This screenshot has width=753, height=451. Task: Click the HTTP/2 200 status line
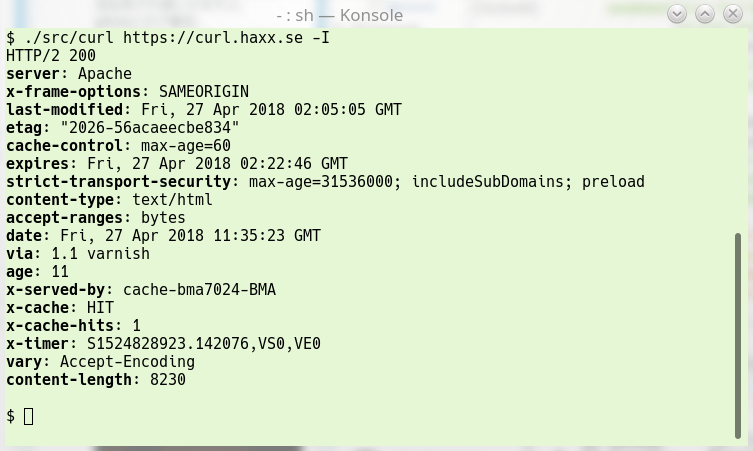[51, 56]
